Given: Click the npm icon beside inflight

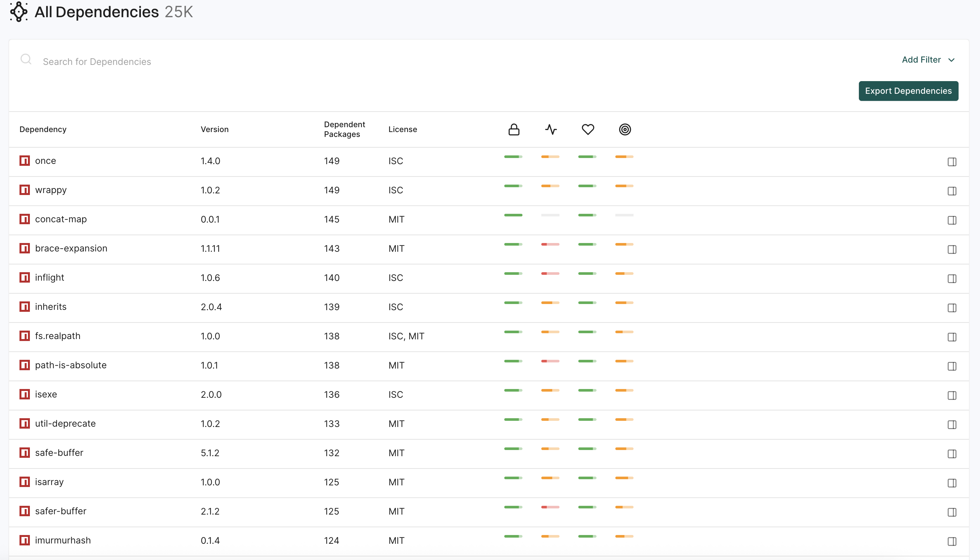Looking at the screenshot, I should pos(25,278).
